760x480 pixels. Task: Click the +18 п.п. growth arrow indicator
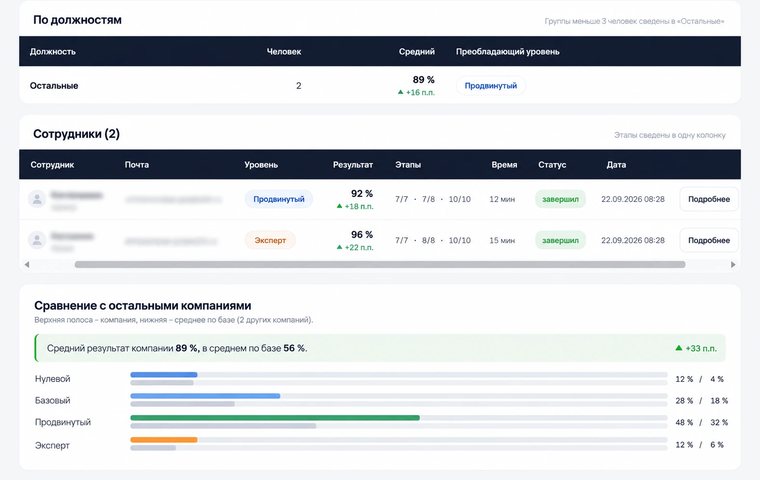tap(340, 206)
